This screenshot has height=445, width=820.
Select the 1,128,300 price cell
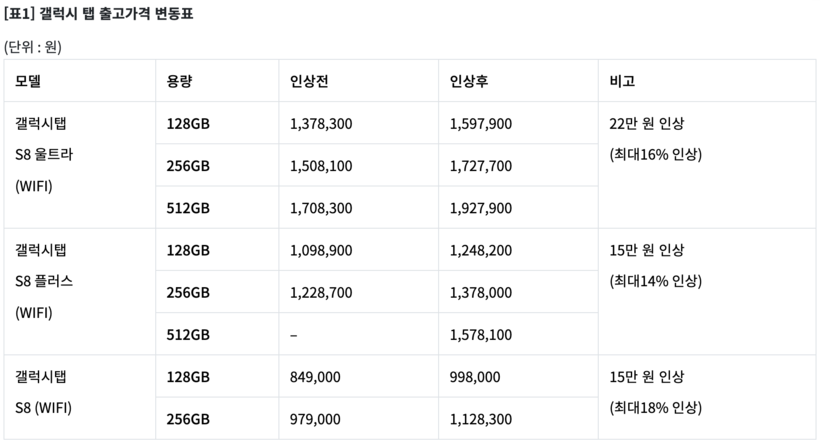(481, 419)
